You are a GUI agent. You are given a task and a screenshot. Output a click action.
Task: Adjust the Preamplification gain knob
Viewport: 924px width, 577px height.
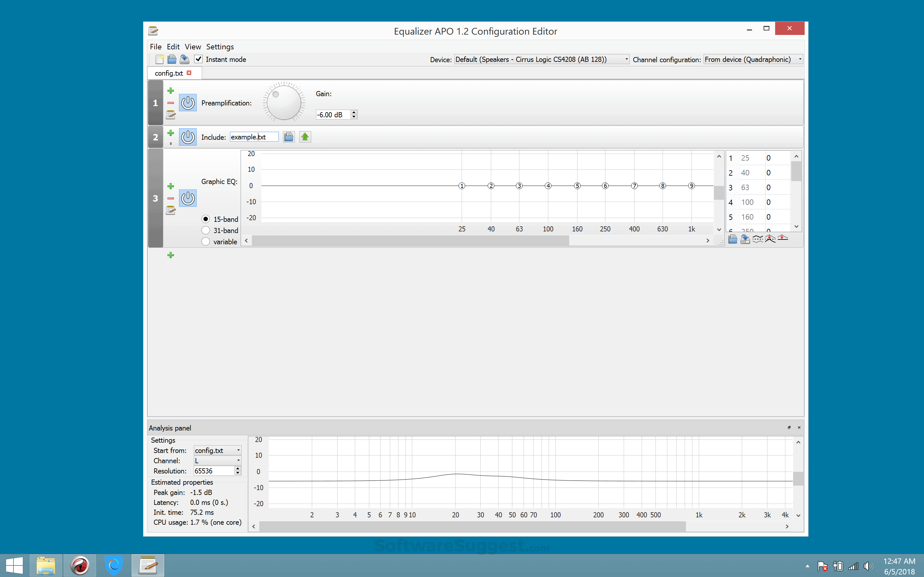pos(283,102)
